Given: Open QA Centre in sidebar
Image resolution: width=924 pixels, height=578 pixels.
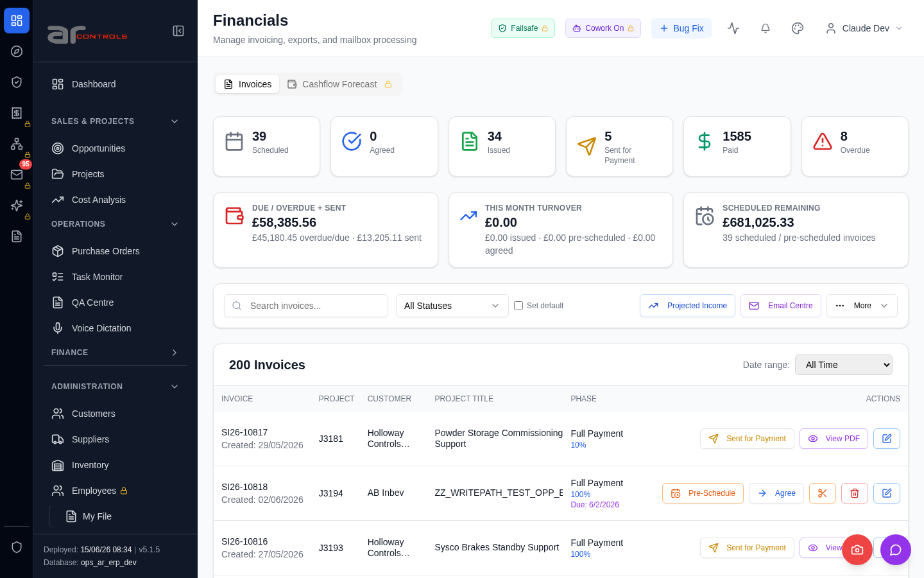Looking at the screenshot, I should tap(116, 302).
